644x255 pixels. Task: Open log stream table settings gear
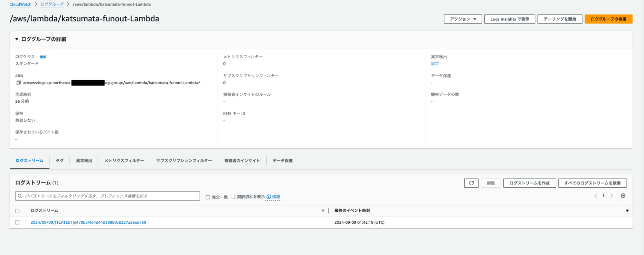(623, 196)
